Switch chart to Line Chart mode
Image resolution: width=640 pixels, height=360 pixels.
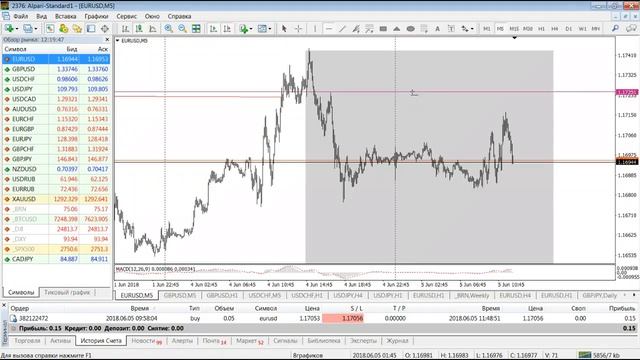[x=153, y=29]
